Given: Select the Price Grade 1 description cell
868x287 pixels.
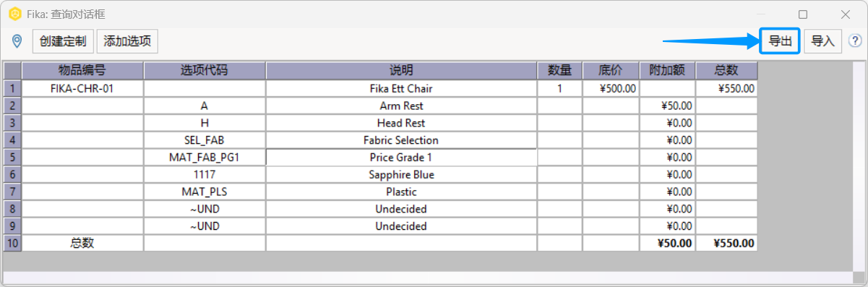Looking at the screenshot, I should click(401, 157).
